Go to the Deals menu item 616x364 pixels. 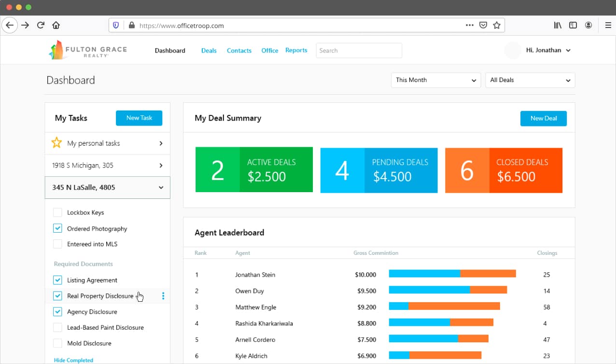[209, 50]
